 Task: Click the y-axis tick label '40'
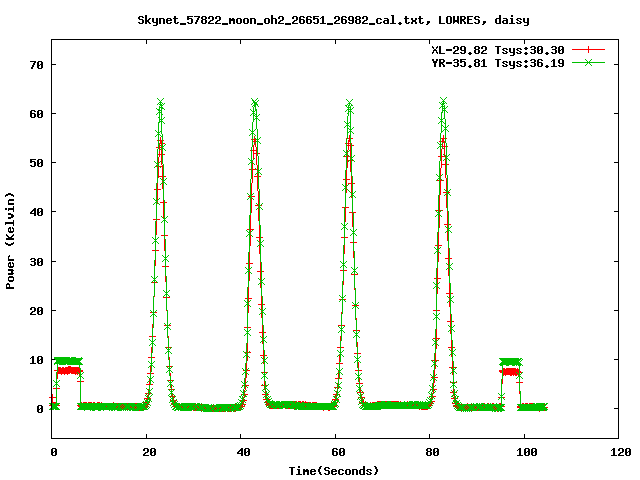(36, 212)
